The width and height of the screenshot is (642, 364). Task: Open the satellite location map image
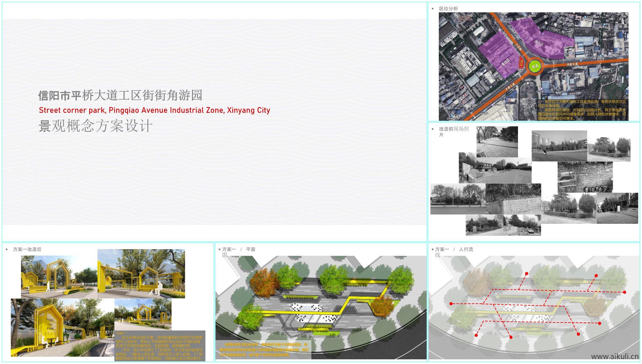[x=533, y=66]
